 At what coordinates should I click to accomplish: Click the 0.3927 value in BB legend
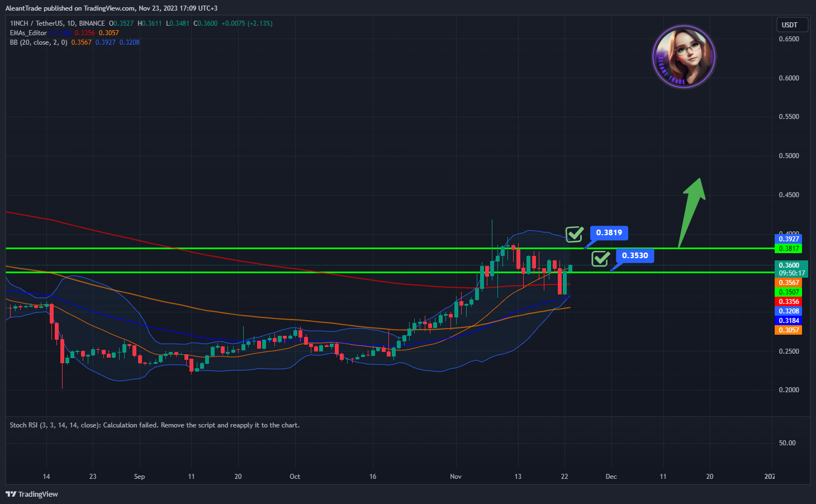106,42
